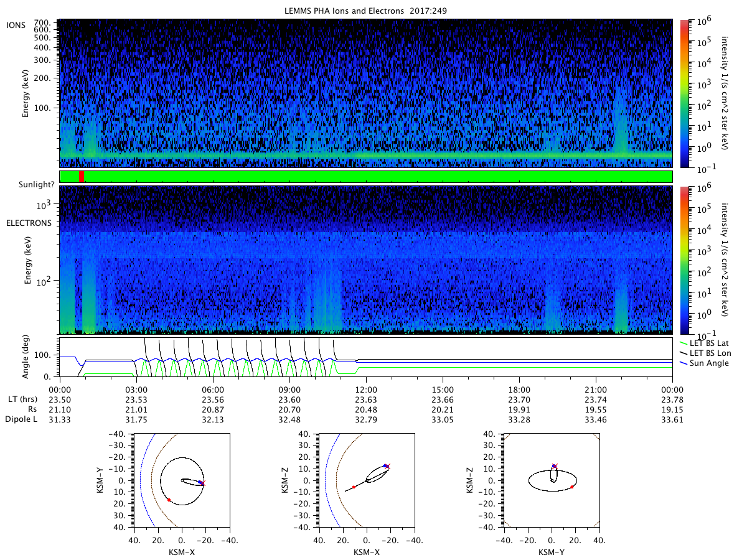This screenshot has height=560, width=747.
Task: Click the KSM-X versus KSM-Z orbit plot
Action: click(366, 480)
